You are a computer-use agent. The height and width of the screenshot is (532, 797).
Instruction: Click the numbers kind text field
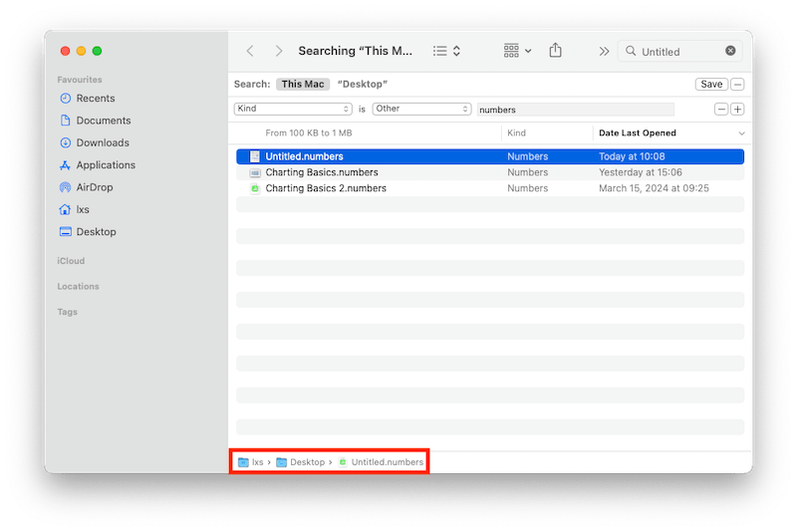point(576,110)
